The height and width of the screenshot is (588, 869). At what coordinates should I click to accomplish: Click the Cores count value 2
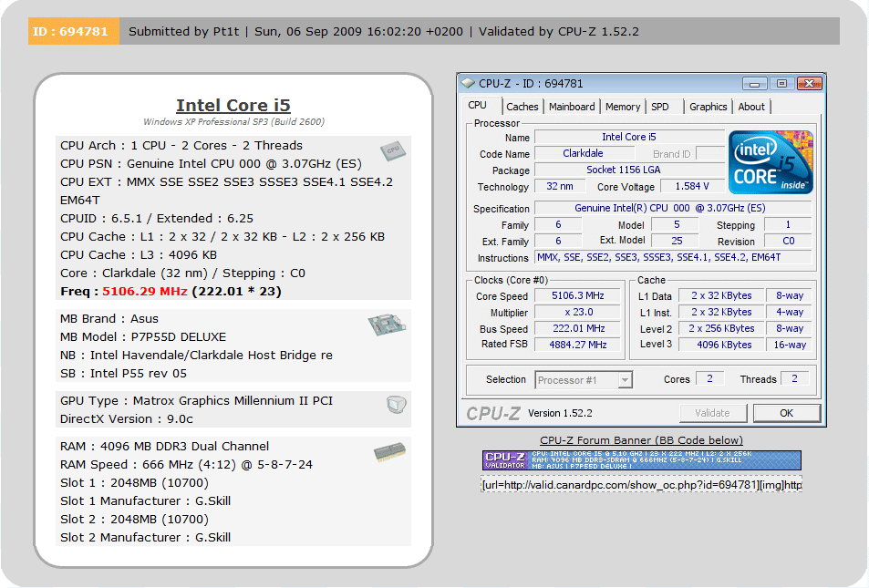click(x=709, y=378)
